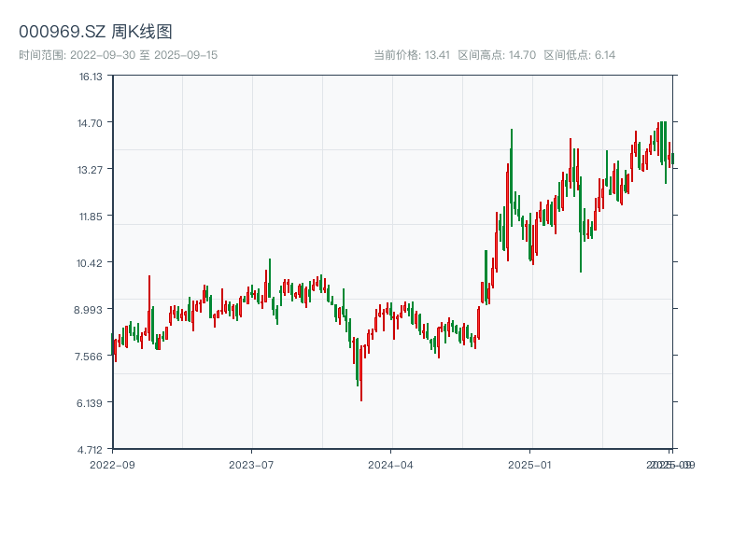Click the 14.70 y-axis label
This screenshot has height=560, width=747.
point(90,123)
